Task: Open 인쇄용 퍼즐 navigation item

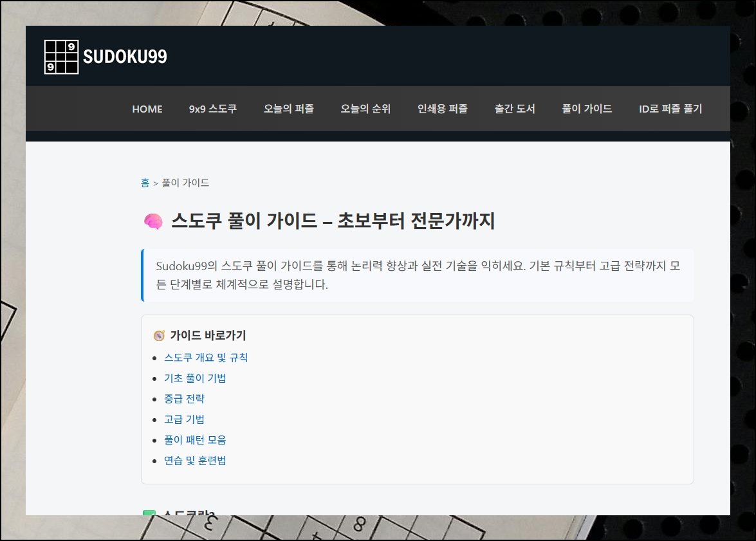Action: point(443,109)
